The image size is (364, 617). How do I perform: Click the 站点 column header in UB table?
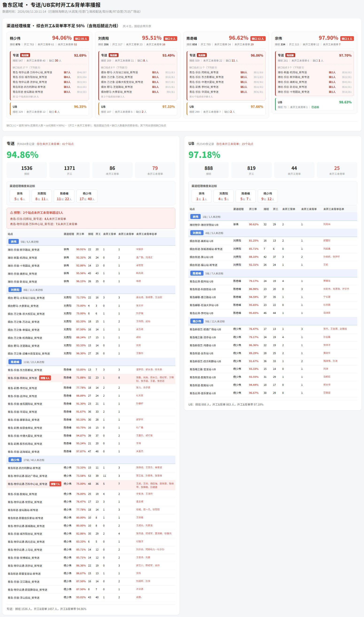click(192, 209)
